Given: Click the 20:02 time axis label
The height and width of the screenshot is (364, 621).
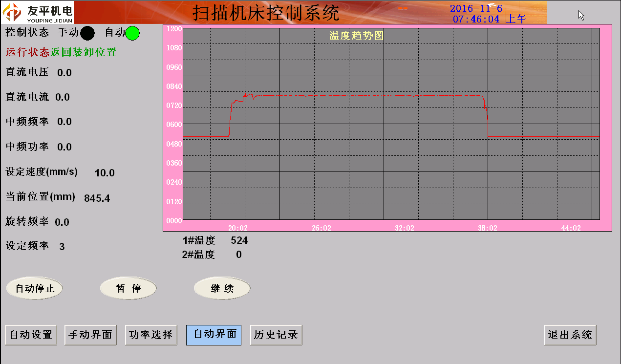Looking at the screenshot, I should tap(238, 228).
